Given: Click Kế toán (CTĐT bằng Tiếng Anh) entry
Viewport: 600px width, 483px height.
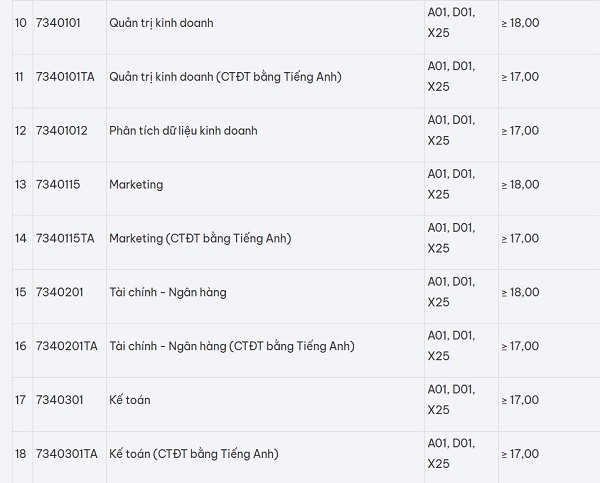Looking at the screenshot, I should click(x=194, y=454).
